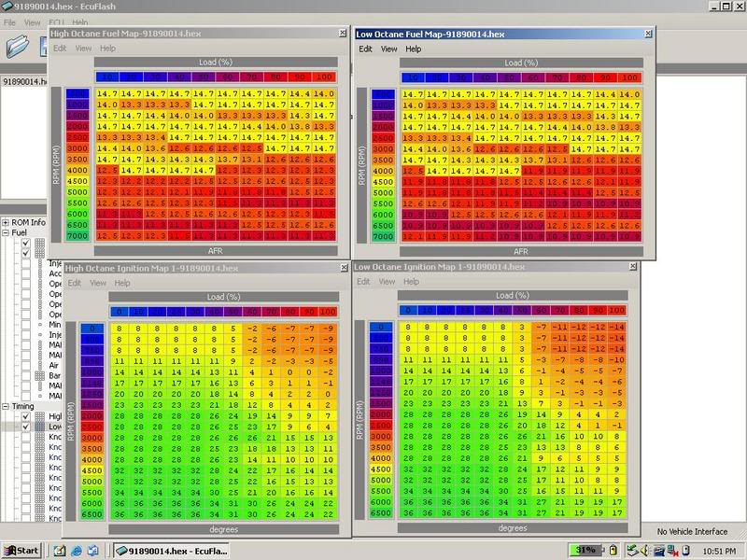Close the High Octane Fuel Map window
The width and height of the screenshot is (747, 560).
tap(343, 33)
